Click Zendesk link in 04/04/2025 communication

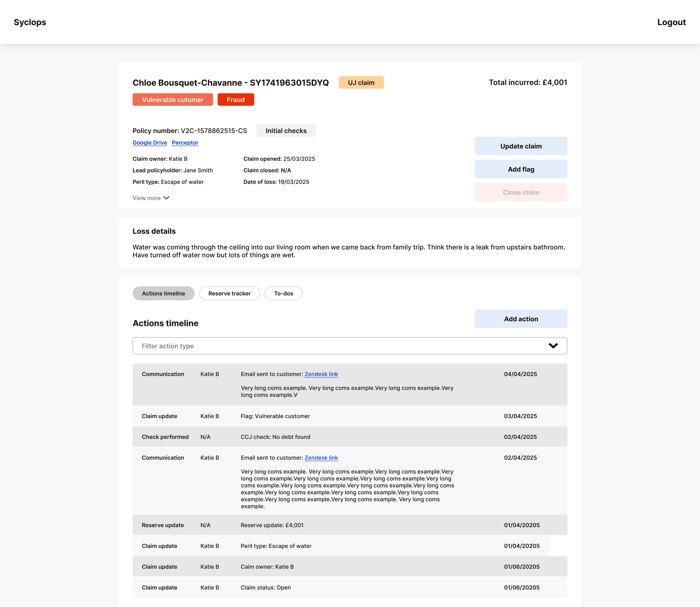click(x=321, y=374)
